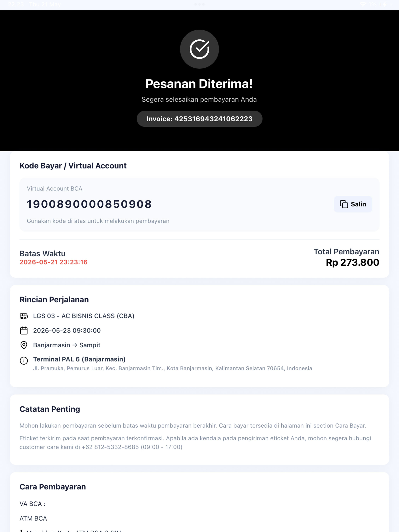Select the Invoice number pill

199,119
